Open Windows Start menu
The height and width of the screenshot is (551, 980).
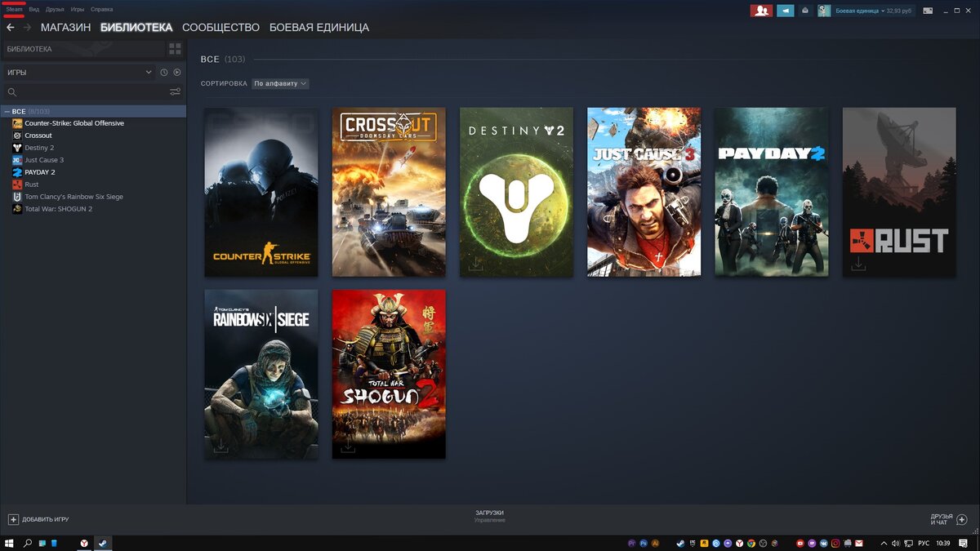coord(10,543)
